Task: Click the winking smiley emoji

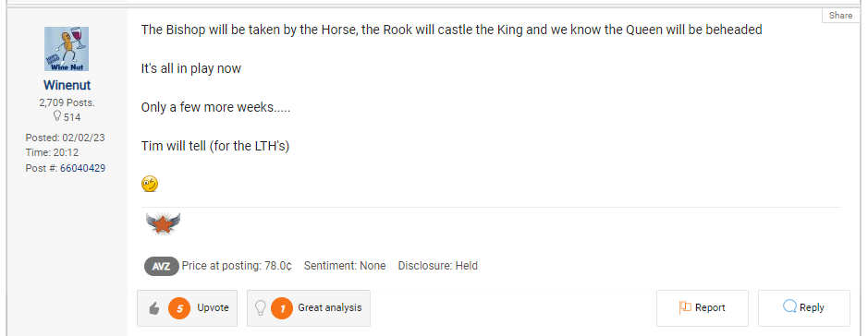Action: tap(150, 184)
